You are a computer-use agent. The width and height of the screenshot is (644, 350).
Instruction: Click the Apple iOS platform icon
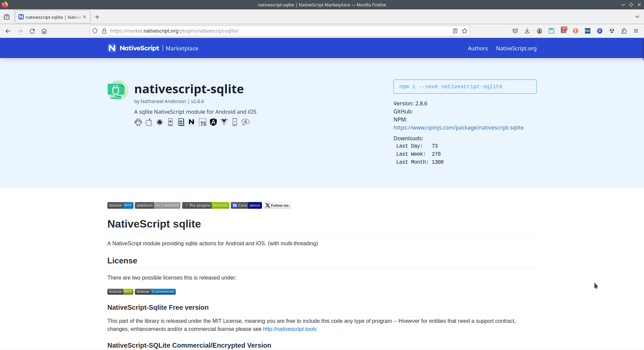tap(149, 122)
